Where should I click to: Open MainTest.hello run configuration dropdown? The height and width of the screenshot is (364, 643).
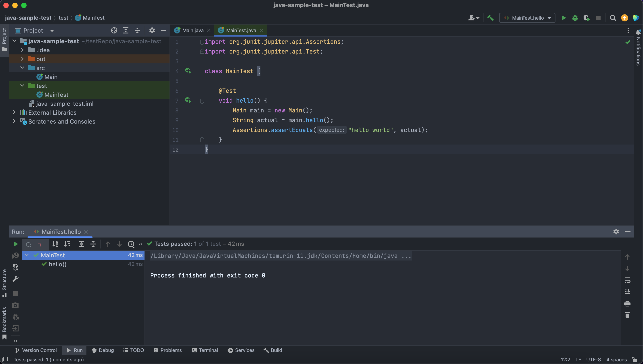(x=527, y=18)
